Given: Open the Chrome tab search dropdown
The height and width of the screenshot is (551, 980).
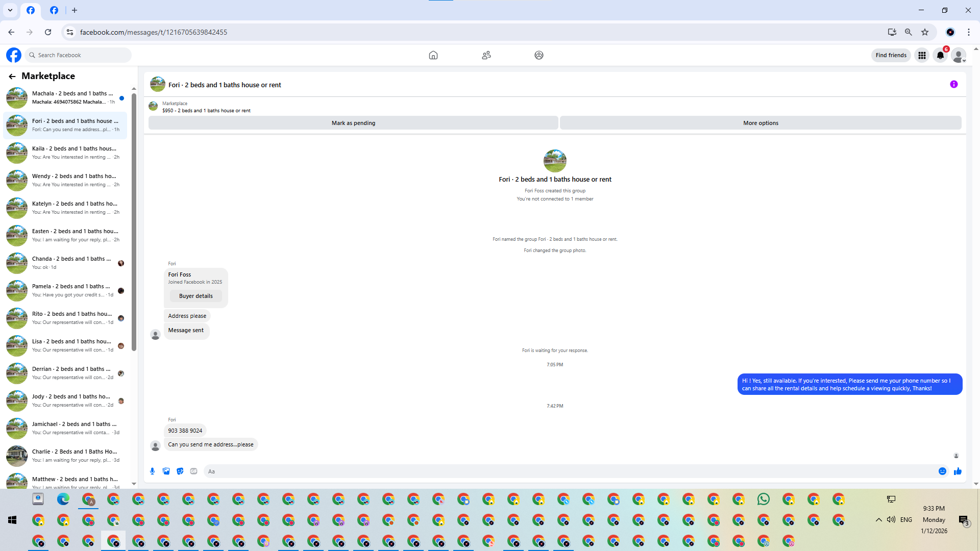Looking at the screenshot, I should click(x=10, y=10).
